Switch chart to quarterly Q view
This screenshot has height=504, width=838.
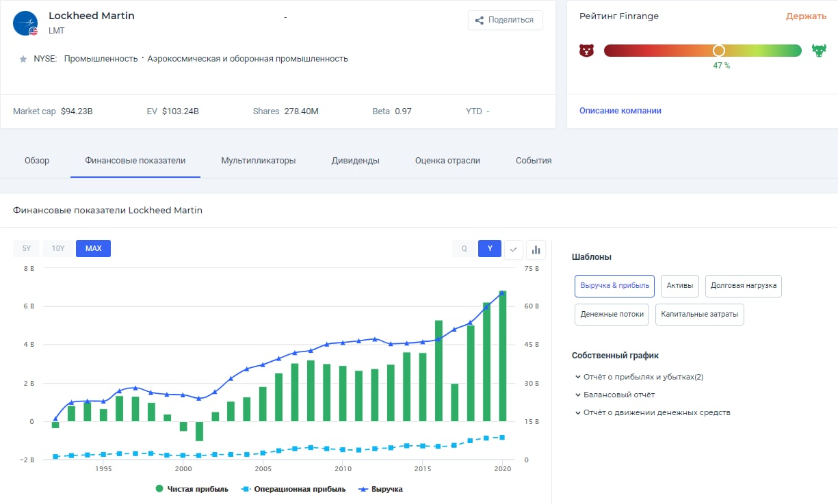pyautogui.click(x=464, y=249)
